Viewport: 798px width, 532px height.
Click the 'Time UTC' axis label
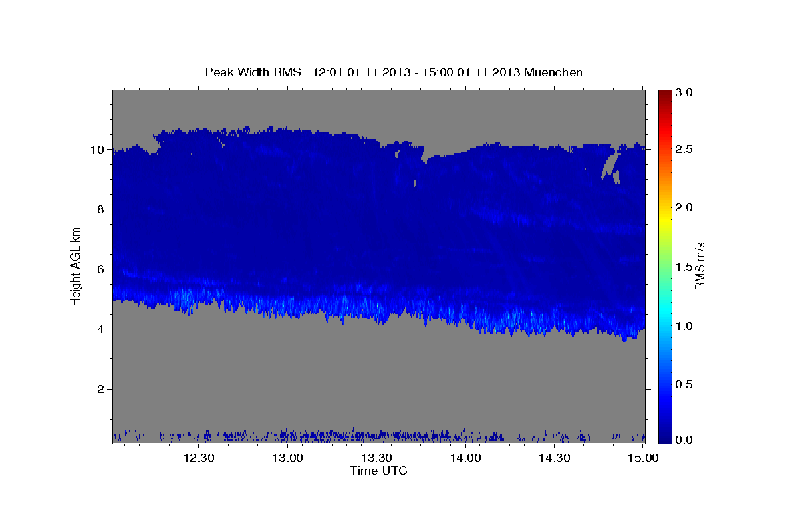click(x=378, y=471)
